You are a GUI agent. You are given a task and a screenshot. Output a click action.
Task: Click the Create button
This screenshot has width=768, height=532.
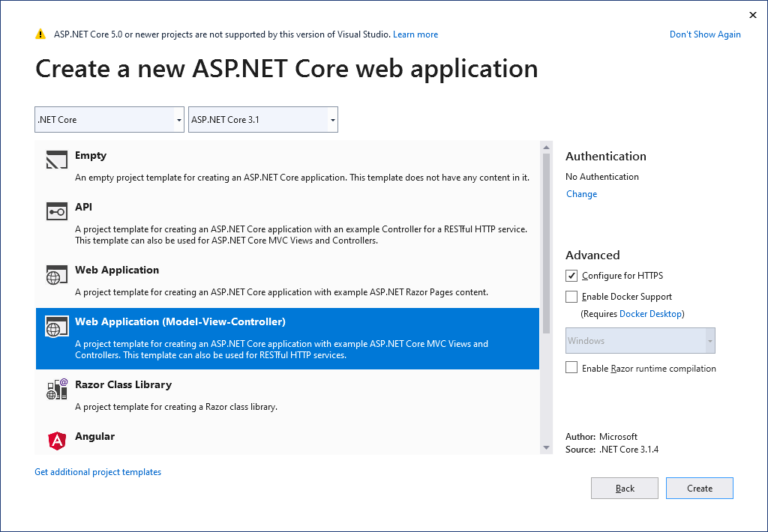pyautogui.click(x=700, y=489)
